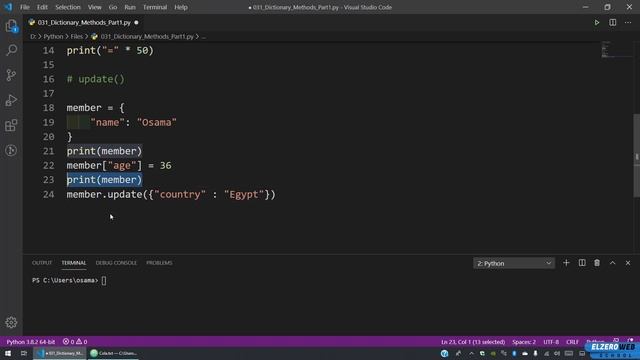The image size is (640, 360).
Task: Kill terminal with trash icon
Action: pos(597,263)
